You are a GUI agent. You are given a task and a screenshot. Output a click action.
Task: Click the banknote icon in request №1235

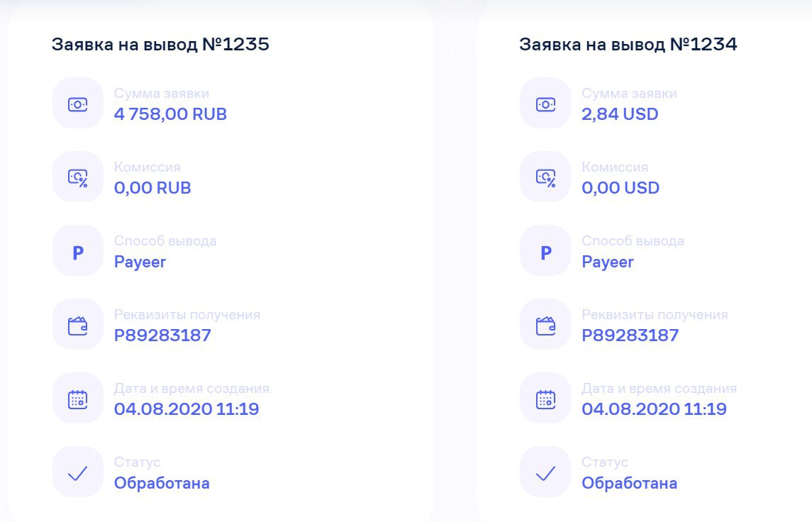(x=78, y=104)
